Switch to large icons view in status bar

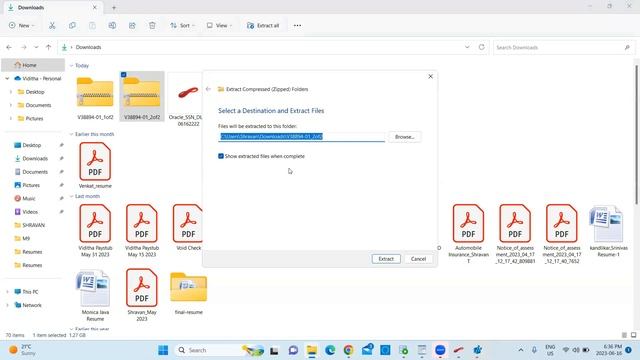(633, 335)
